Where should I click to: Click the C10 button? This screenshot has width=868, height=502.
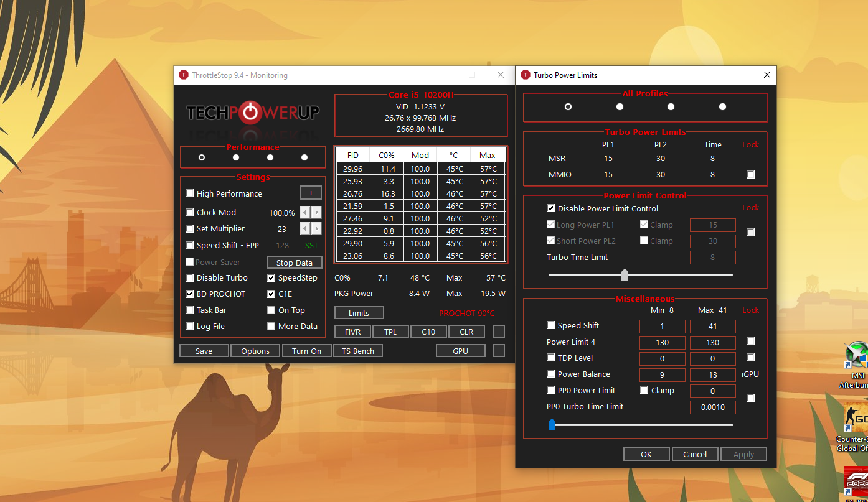[x=428, y=332]
